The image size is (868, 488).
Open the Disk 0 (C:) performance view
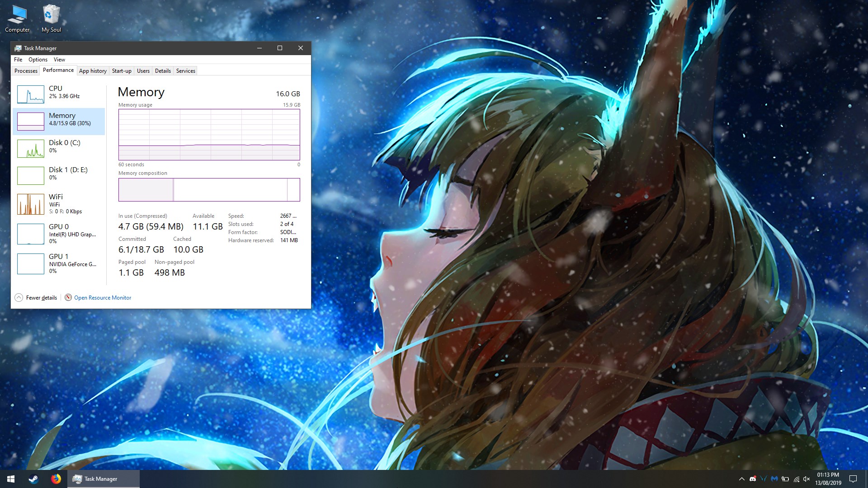59,148
